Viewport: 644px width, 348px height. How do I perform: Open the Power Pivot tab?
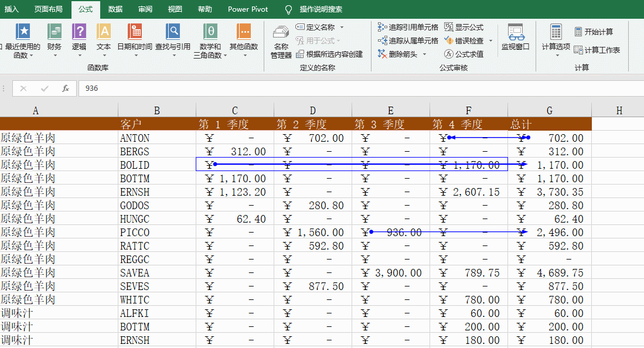[x=248, y=9]
